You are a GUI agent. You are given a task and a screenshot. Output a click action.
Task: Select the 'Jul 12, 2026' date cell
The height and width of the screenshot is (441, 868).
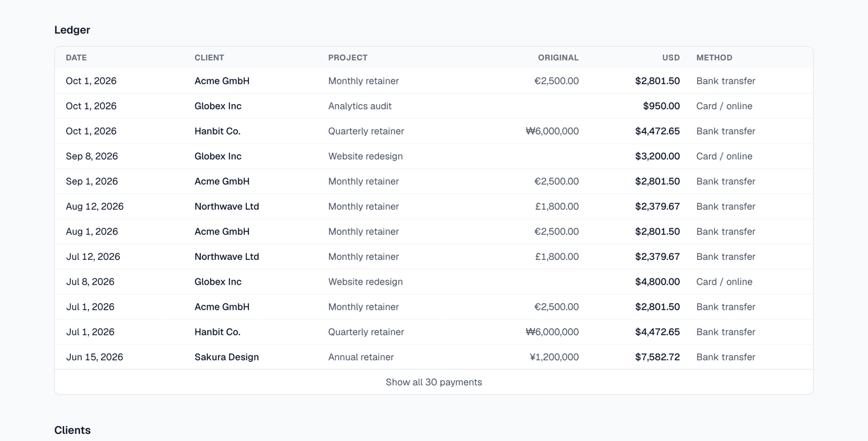coord(93,257)
